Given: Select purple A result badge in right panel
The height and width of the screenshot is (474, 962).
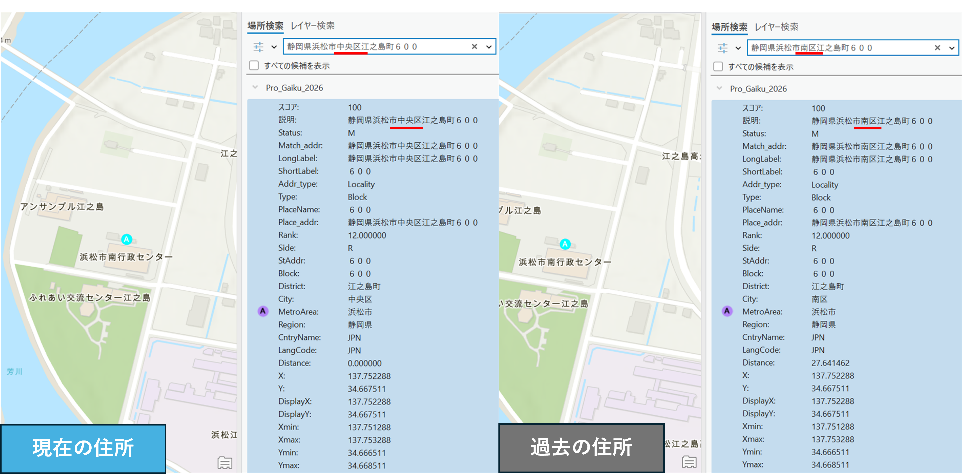Looking at the screenshot, I should [x=726, y=311].
